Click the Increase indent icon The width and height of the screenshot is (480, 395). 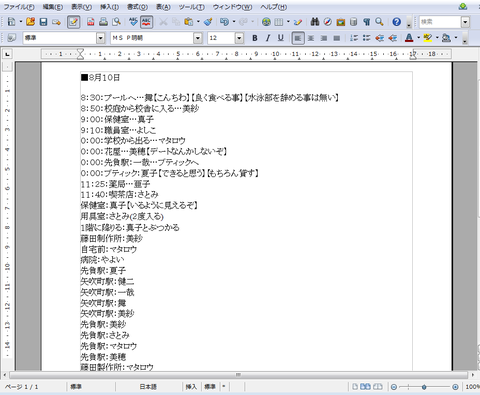pyautogui.click(x=392, y=38)
